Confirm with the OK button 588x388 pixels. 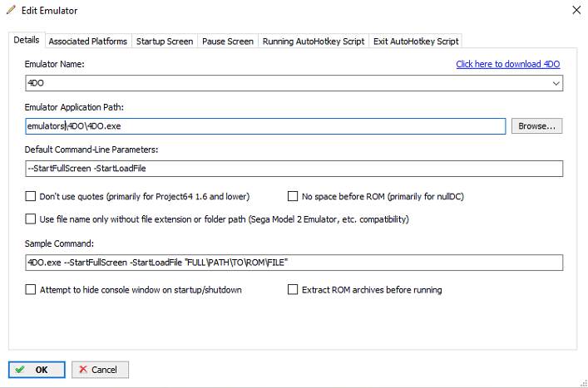(37, 370)
